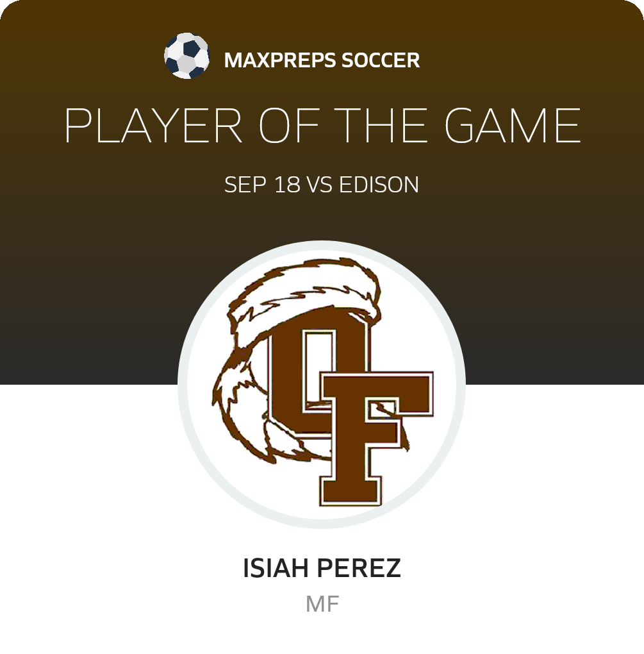Image resolution: width=644 pixels, height=654 pixels.
Task: Click the word MAXPREPS in the header
Action: click(x=279, y=60)
